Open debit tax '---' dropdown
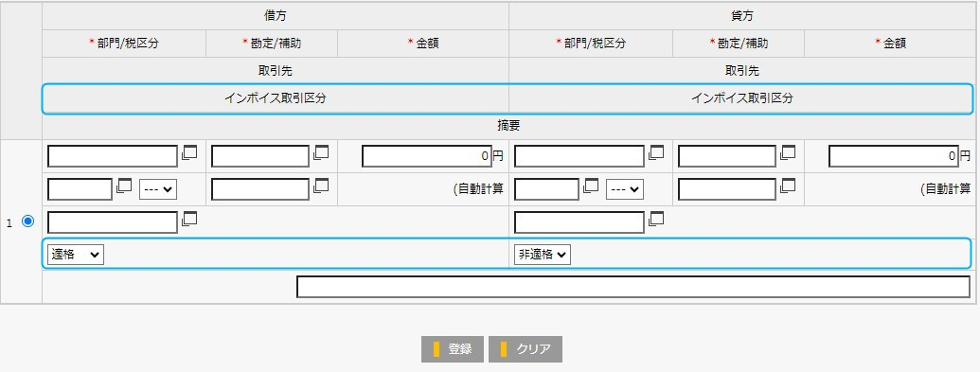The width and height of the screenshot is (980, 372). [158, 189]
